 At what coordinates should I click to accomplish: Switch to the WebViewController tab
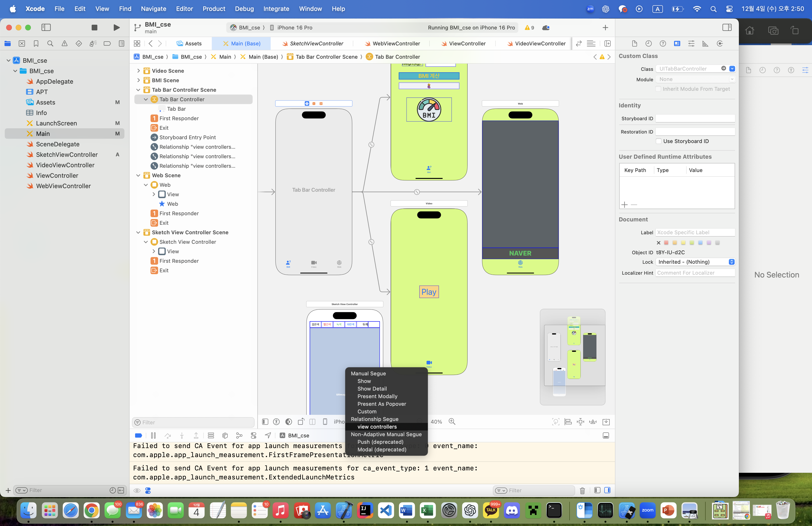click(396, 43)
